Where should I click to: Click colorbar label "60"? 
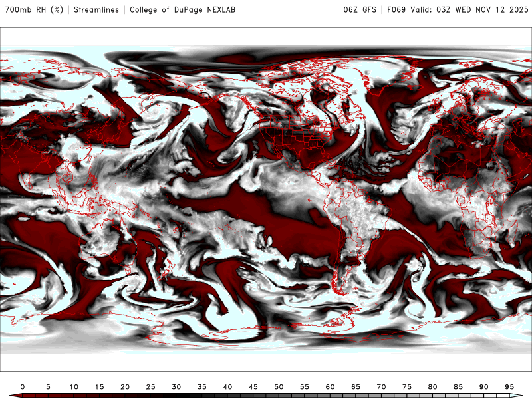[x=330, y=387]
